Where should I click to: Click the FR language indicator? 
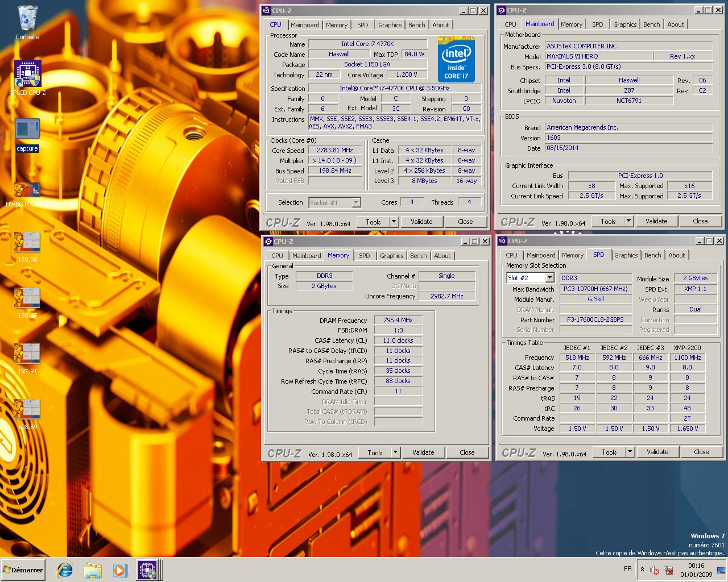tap(628, 569)
